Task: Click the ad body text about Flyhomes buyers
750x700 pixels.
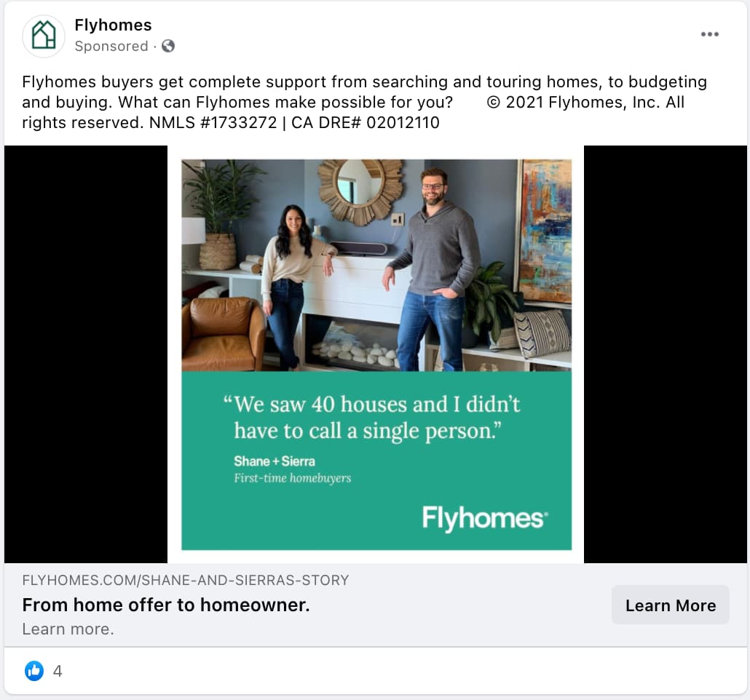Action: click(365, 102)
